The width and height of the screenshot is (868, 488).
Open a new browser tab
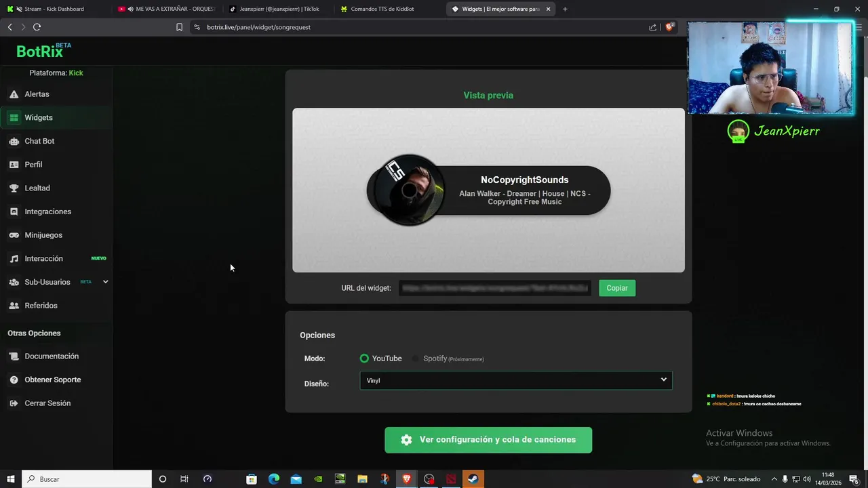click(x=565, y=9)
